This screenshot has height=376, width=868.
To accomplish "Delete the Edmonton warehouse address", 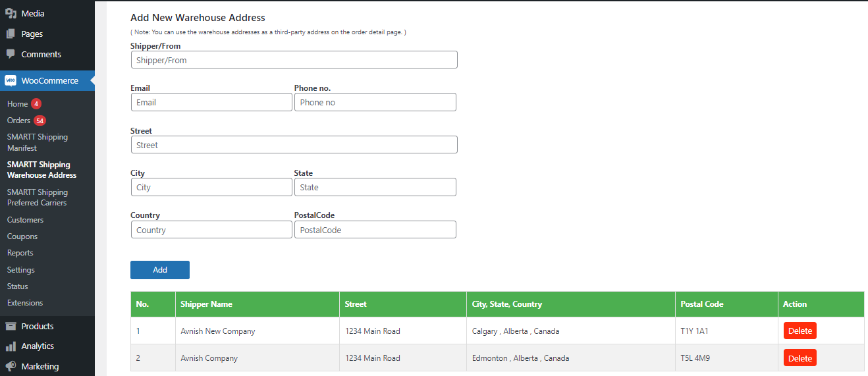I will coord(800,358).
